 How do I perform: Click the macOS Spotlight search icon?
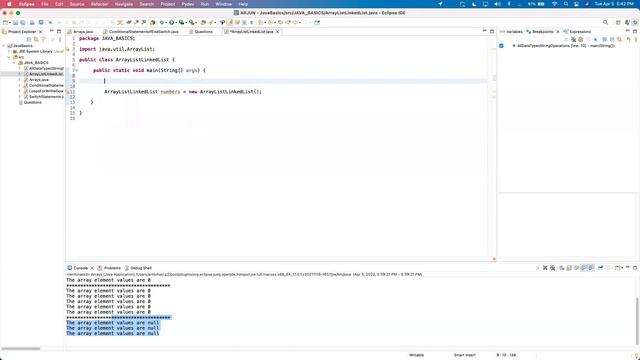[566, 4]
